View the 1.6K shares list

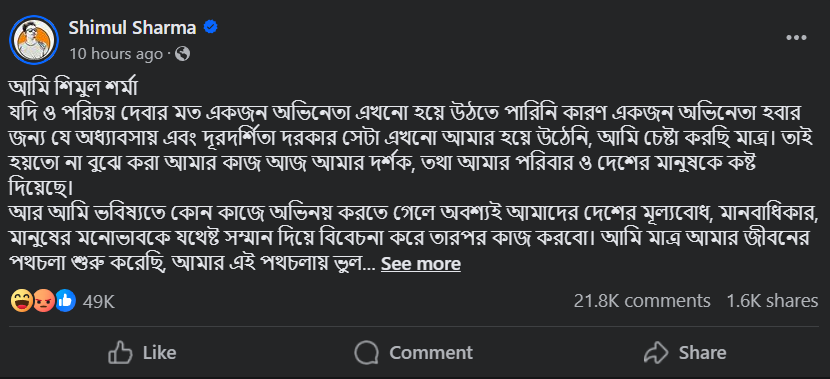(x=772, y=301)
